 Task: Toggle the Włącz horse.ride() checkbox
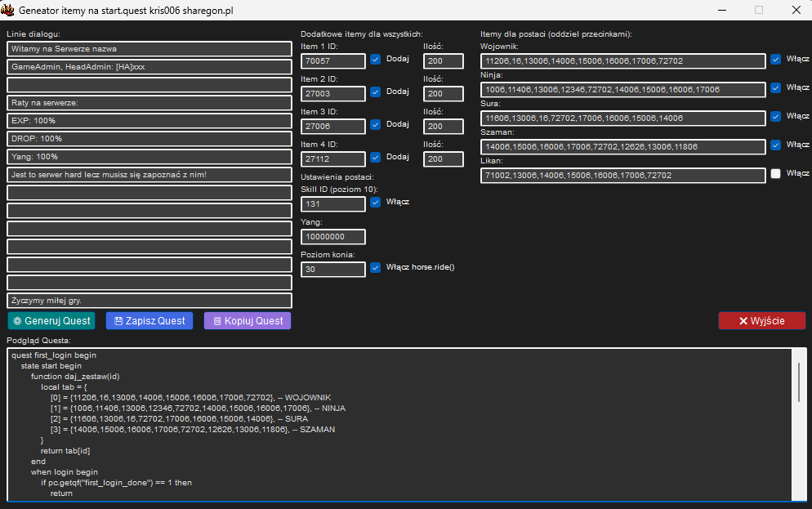click(x=376, y=268)
